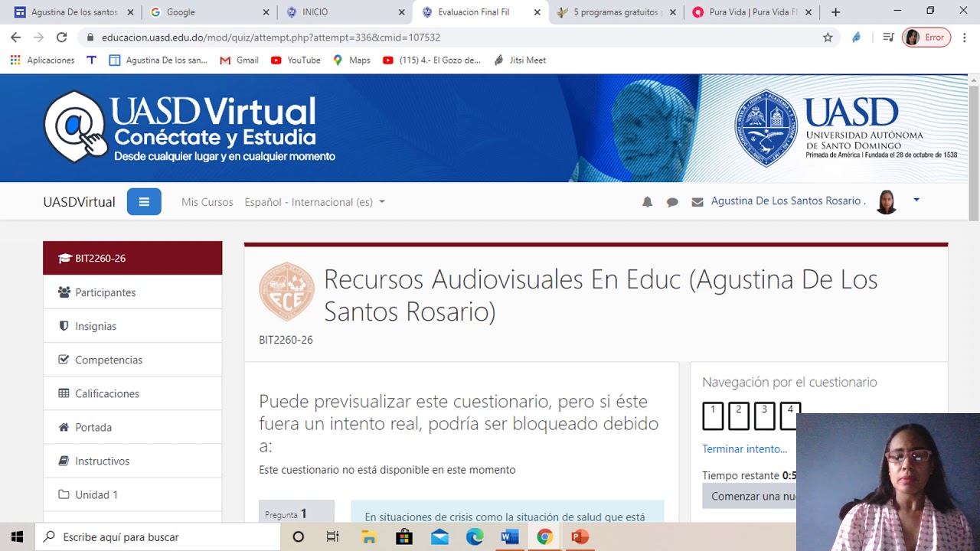Open PowerPoint from the taskbar

click(580, 537)
